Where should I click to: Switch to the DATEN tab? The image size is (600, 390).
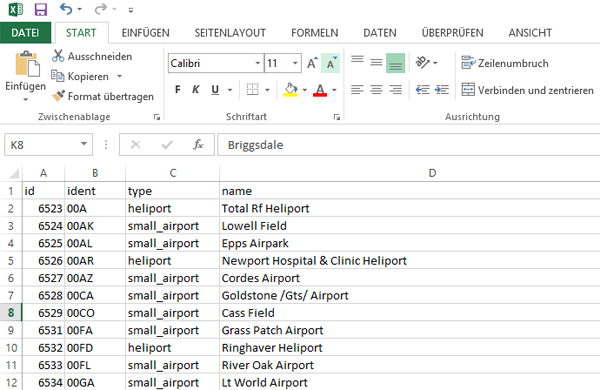point(380,33)
